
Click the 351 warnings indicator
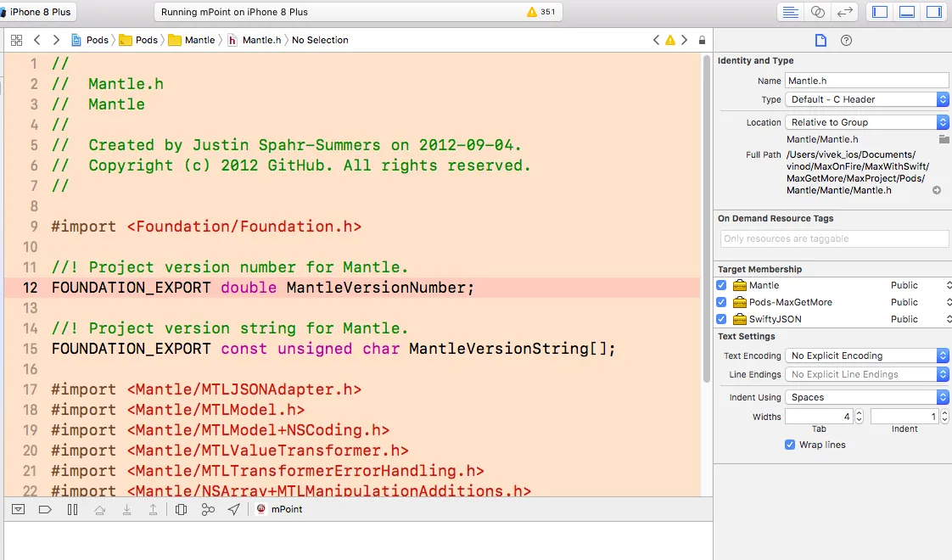(541, 12)
